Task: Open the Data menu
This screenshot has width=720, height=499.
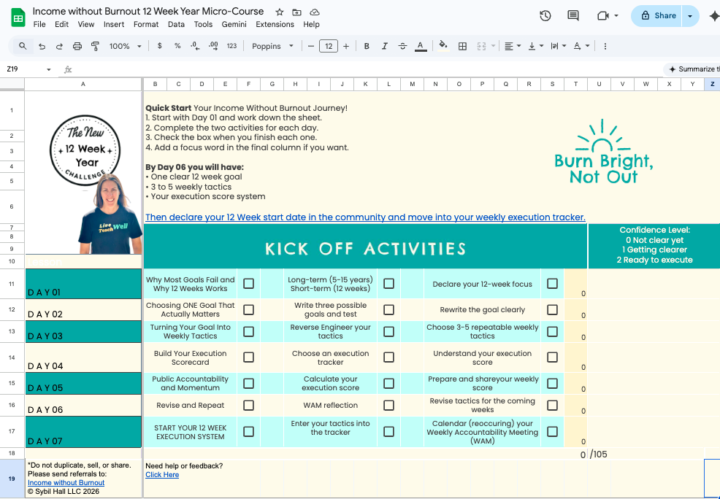Action: 176,24
